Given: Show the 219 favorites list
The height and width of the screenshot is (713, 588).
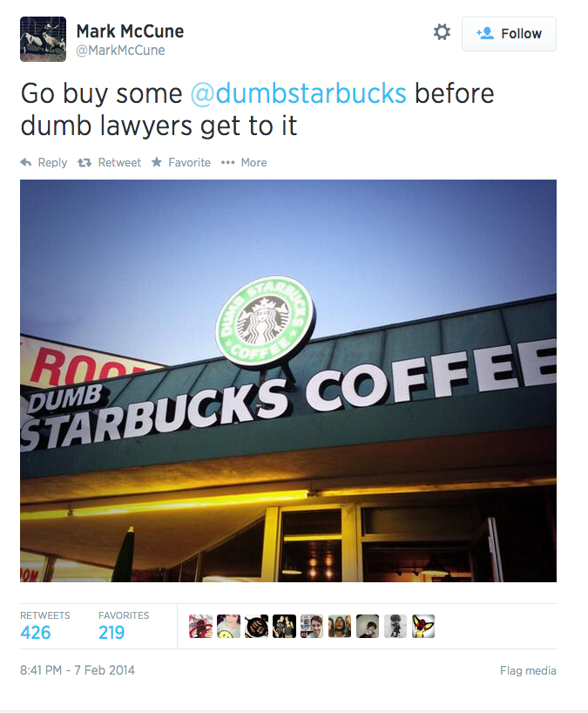Looking at the screenshot, I should [124, 626].
